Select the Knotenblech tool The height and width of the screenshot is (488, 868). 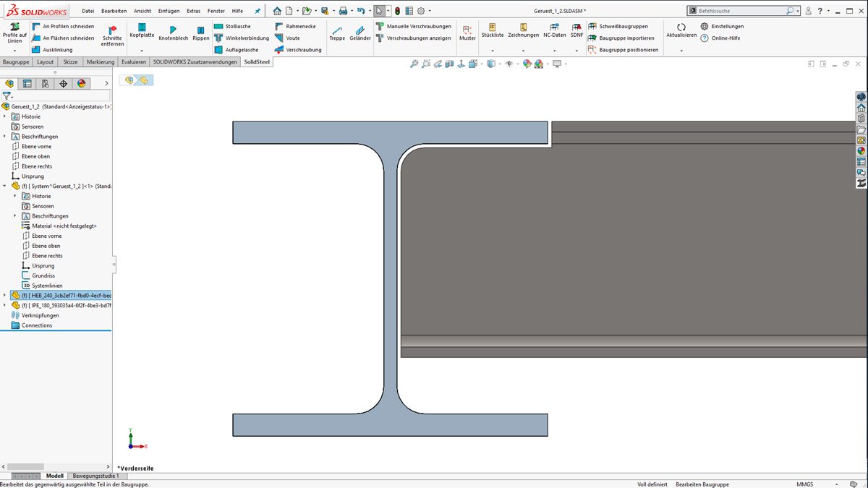173,30
